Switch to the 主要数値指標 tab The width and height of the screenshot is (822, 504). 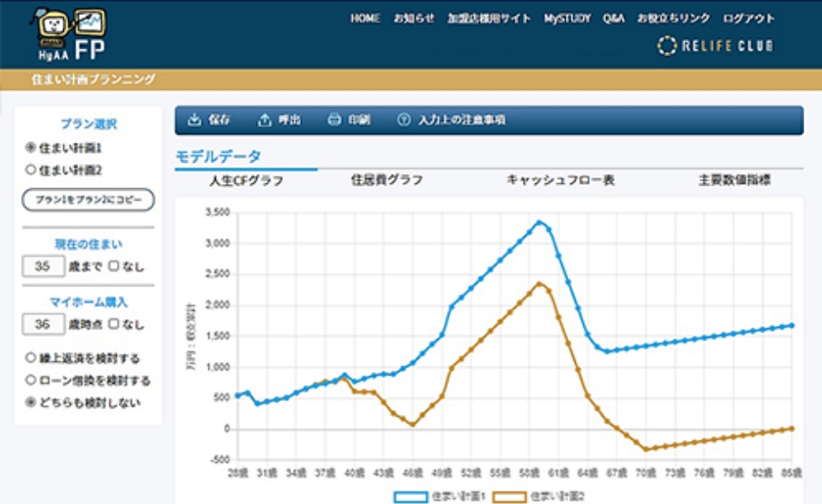click(735, 180)
